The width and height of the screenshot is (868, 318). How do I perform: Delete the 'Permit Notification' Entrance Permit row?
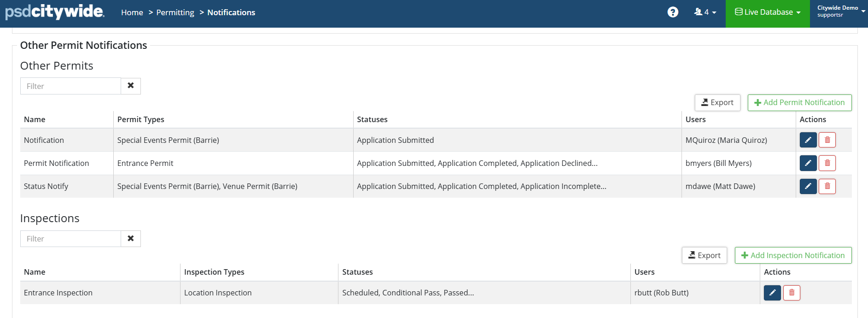pos(827,163)
